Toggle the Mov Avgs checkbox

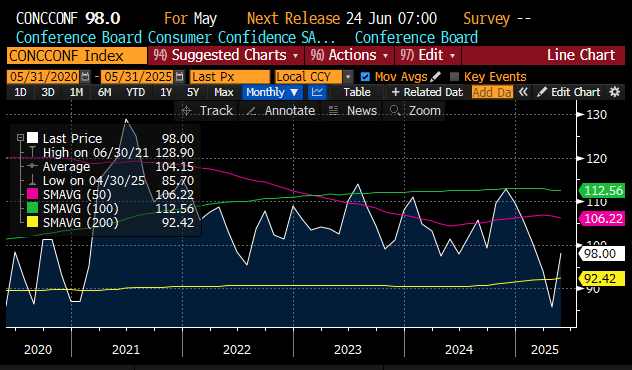[x=365, y=77]
